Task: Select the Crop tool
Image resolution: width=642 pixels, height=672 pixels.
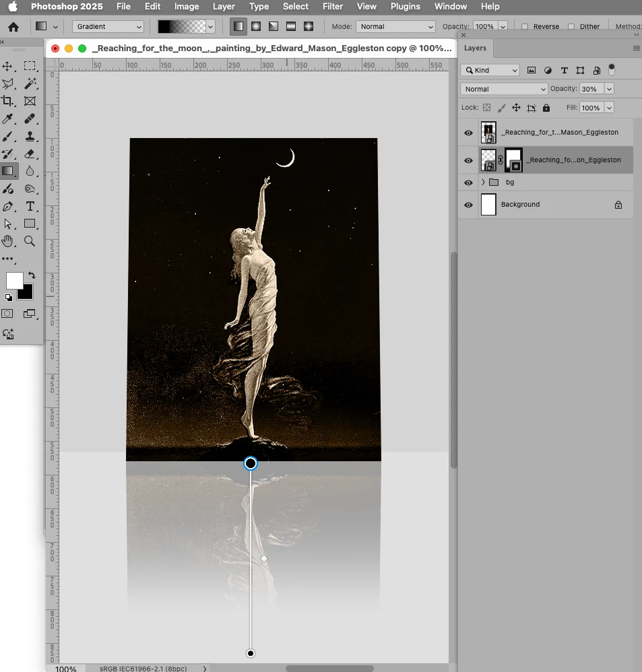Action: 7,101
